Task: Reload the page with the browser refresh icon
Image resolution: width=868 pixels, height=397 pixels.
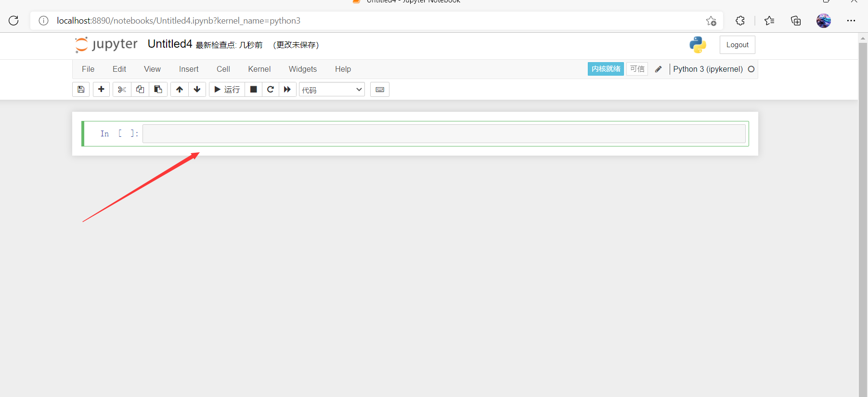Action: pyautogui.click(x=13, y=21)
